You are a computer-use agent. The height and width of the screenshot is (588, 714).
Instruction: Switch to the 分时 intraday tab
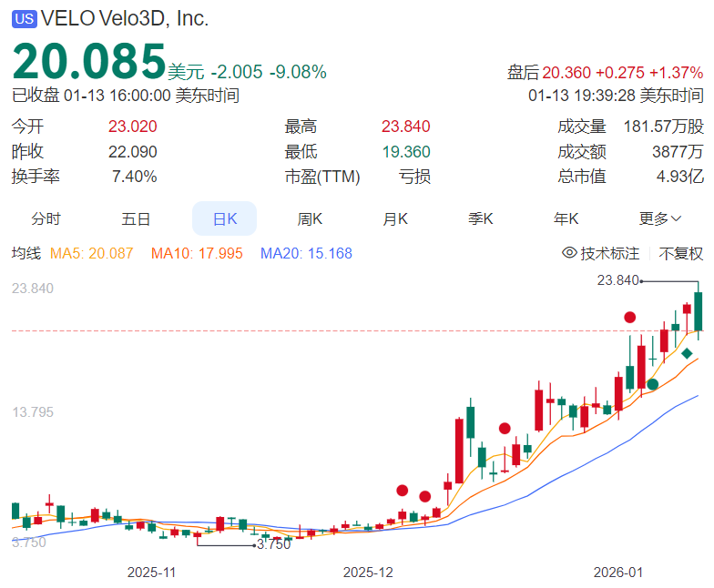(x=46, y=218)
